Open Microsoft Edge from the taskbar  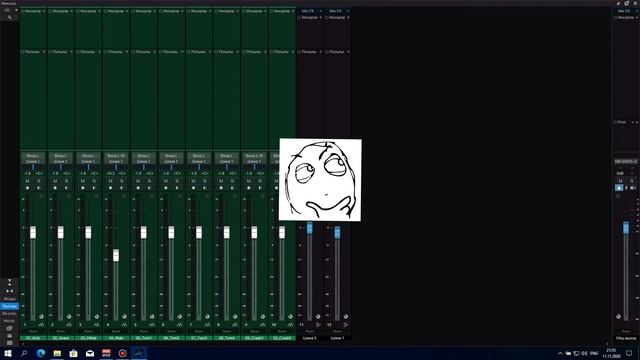41,353
